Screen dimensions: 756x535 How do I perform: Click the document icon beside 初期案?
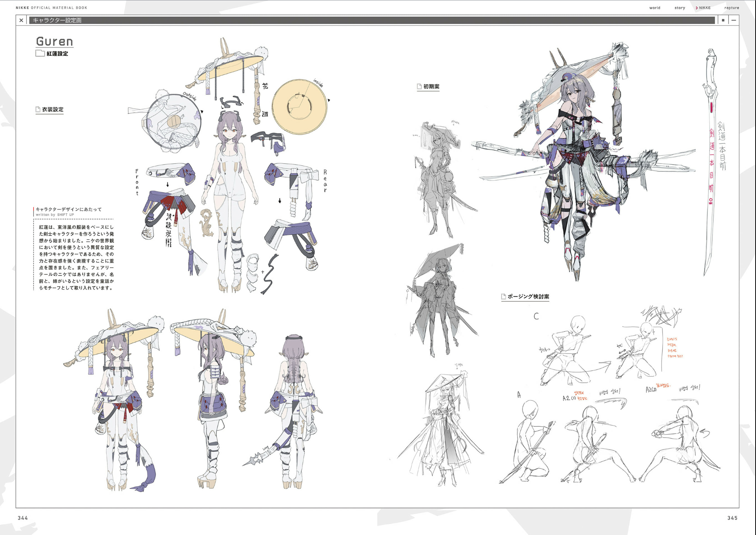coord(419,87)
